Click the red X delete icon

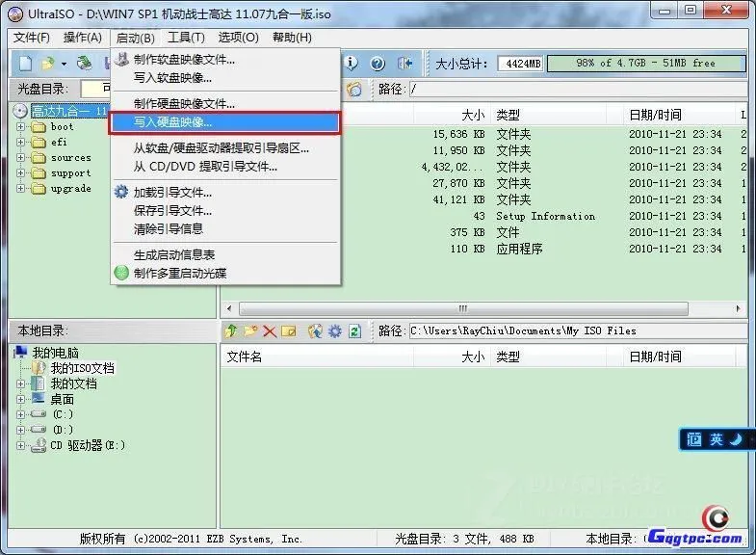coord(270,331)
